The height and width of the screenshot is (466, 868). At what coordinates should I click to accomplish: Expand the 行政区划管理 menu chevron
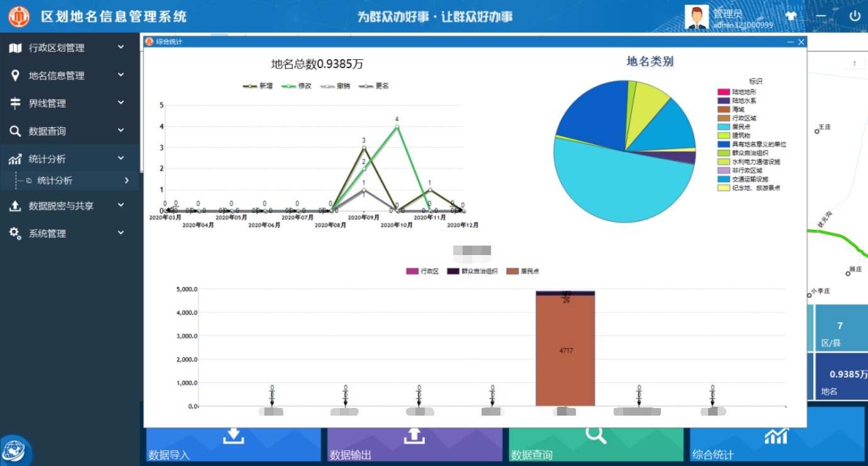point(121,47)
